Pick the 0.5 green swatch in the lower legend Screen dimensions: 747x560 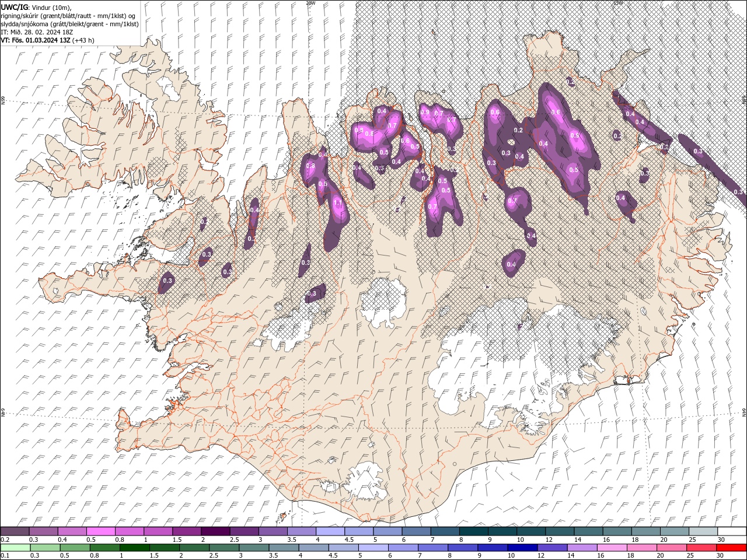point(75,548)
